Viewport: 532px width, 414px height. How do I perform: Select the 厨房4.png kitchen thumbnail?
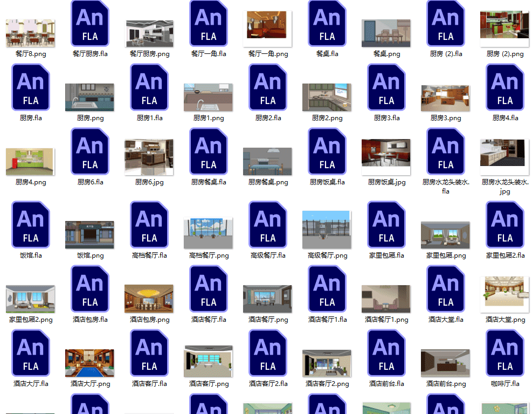pyautogui.click(x=30, y=161)
